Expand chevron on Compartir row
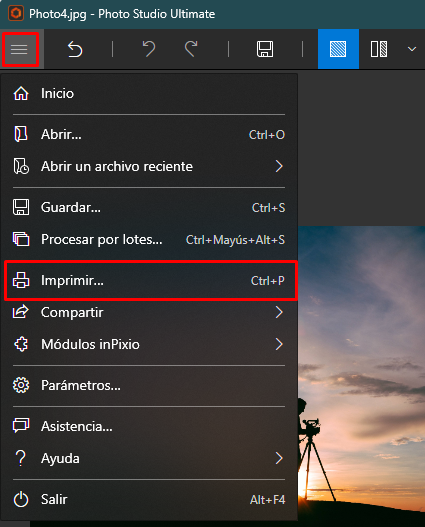This screenshot has width=425, height=527. (x=279, y=312)
